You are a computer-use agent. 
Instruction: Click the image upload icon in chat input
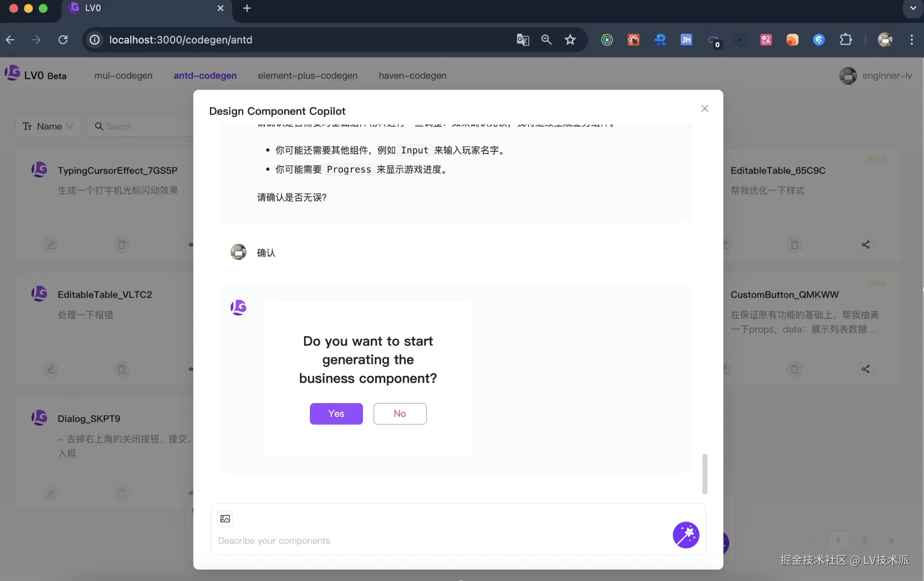225,519
